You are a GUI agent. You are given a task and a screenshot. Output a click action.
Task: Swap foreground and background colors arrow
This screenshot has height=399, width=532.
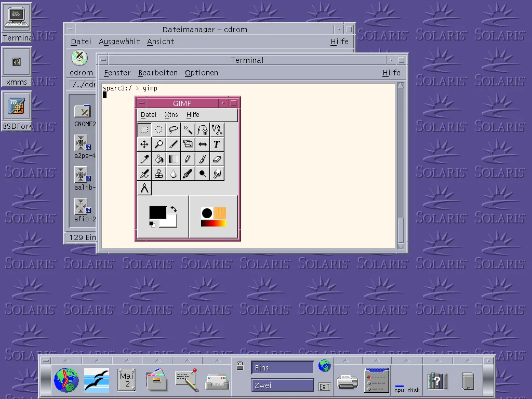coord(174,209)
